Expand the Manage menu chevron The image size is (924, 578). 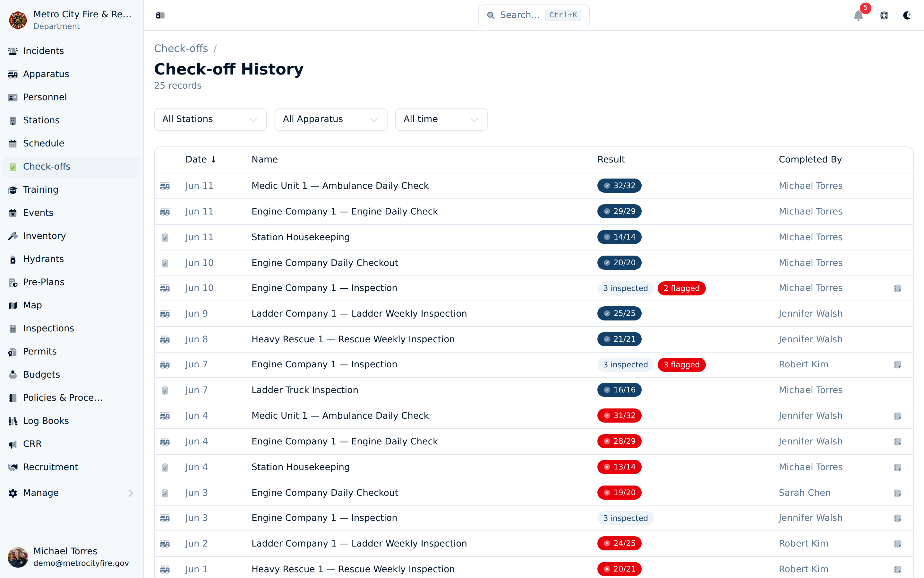coord(131,493)
